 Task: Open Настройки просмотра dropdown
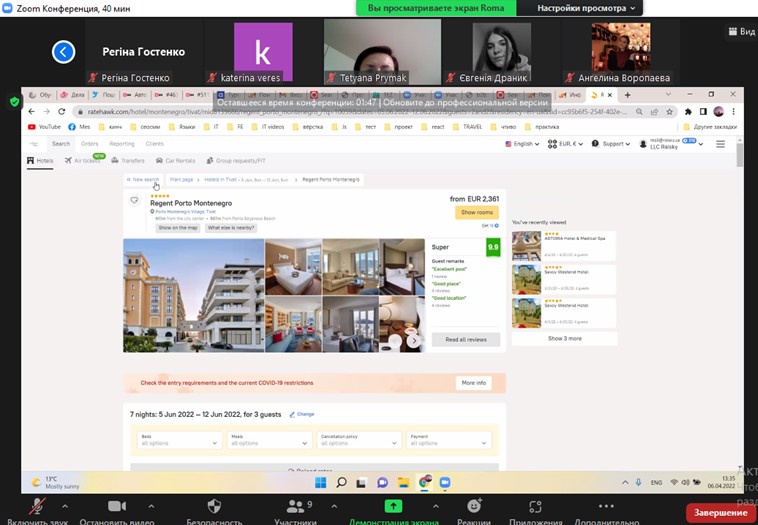pyautogui.click(x=585, y=8)
